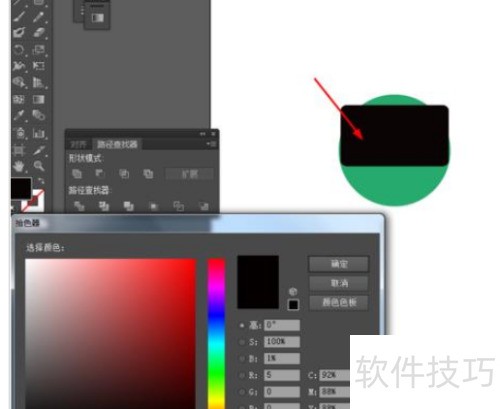This screenshot has height=409, width=500.
Task: Open the Pathfinder panel flyout menu
Action: pos(211,144)
